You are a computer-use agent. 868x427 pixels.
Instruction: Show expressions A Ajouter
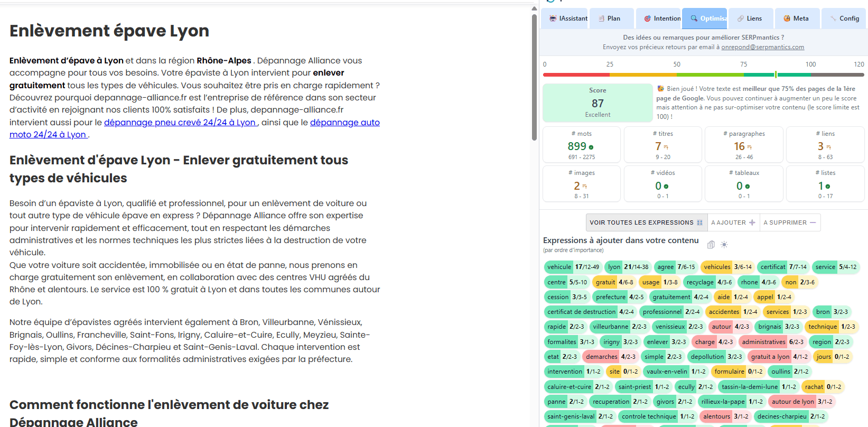[x=733, y=222]
